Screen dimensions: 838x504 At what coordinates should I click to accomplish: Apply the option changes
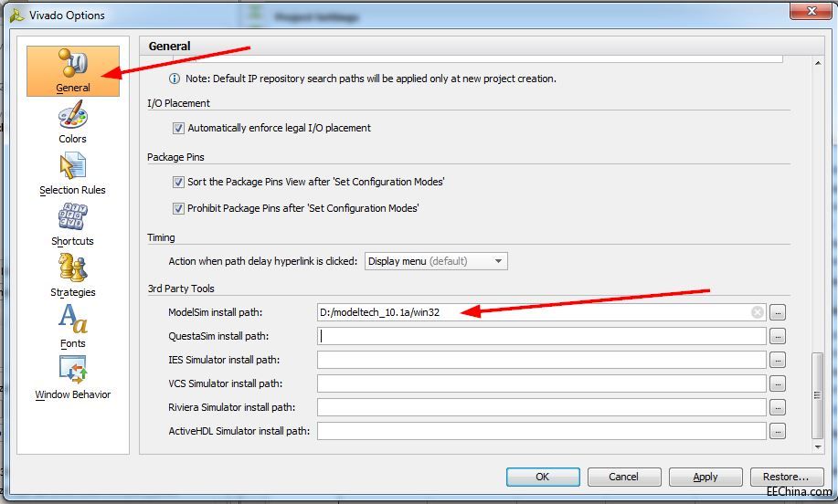click(705, 477)
